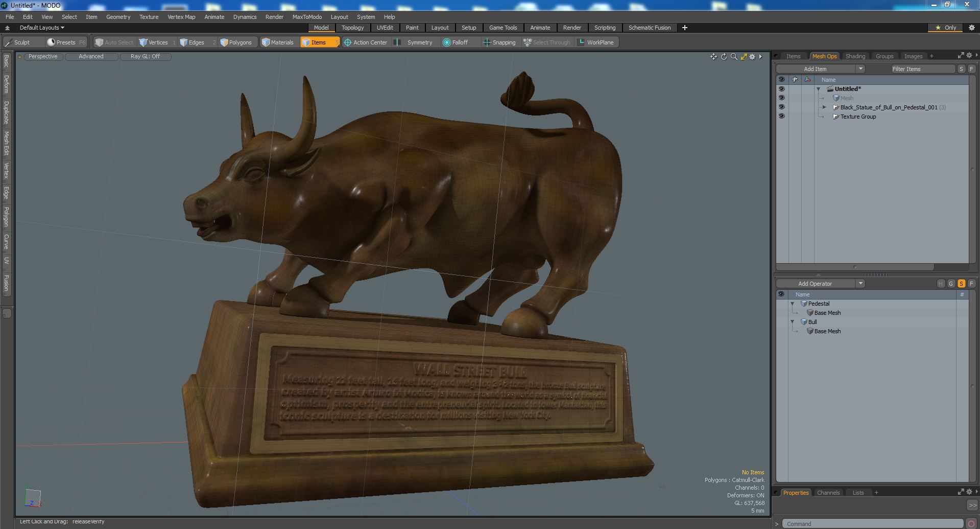Open the Geometry menu
The image size is (980, 529).
click(118, 17)
